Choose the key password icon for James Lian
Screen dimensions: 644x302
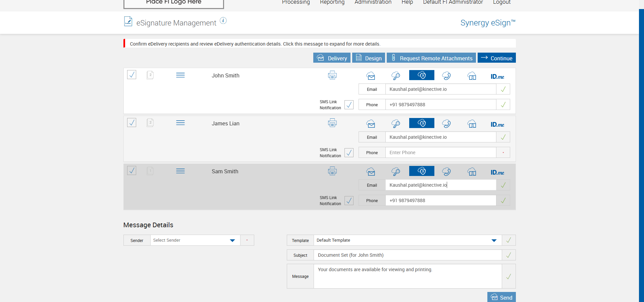(396, 124)
